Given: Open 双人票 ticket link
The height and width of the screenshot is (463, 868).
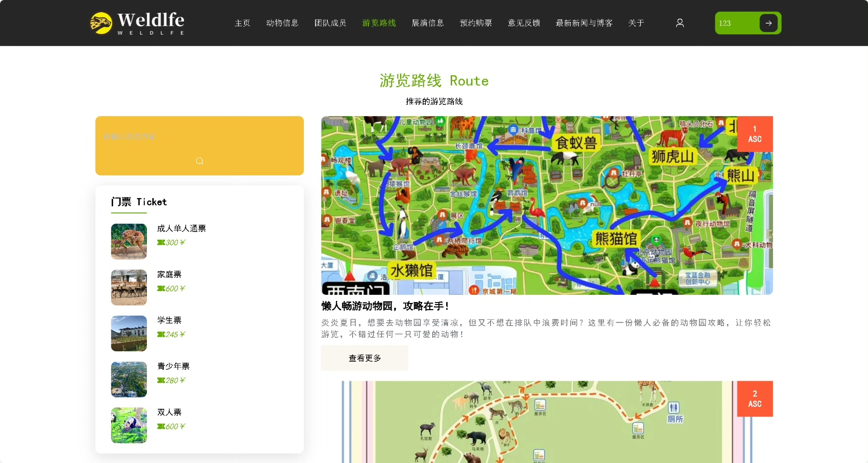Looking at the screenshot, I should tap(170, 412).
